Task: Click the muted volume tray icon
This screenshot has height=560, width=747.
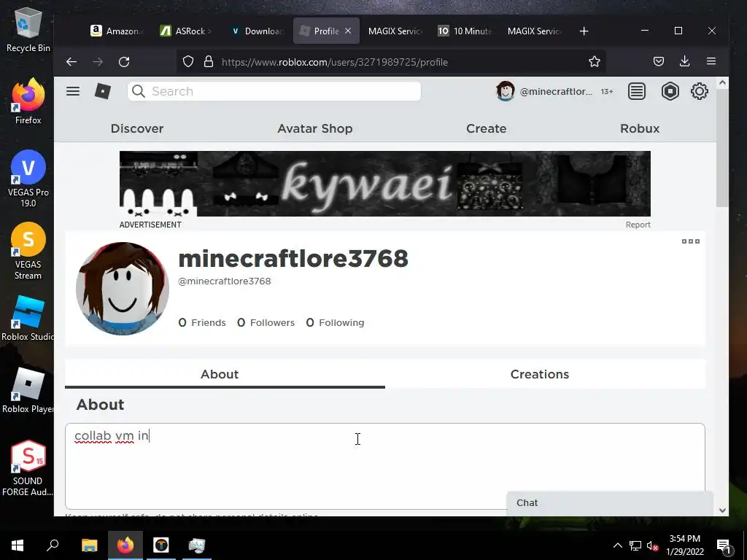Action: 652,545
